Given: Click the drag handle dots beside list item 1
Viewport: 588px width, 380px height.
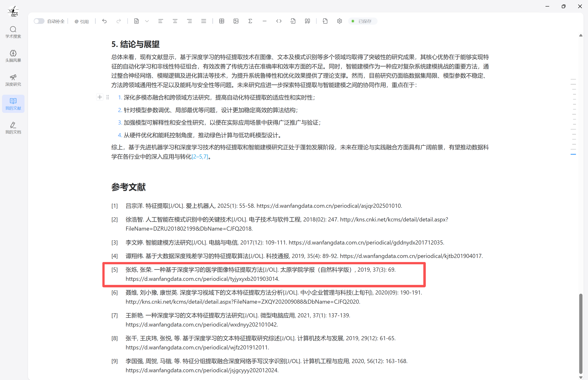Looking at the screenshot, I should pos(108,97).
